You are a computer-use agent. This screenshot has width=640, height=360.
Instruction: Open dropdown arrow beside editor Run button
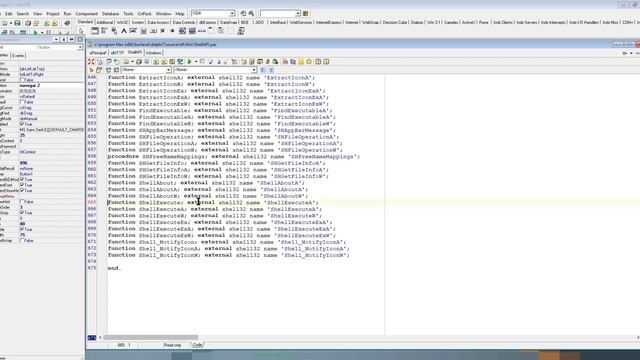pyautogui.click(x=196, y=62)
